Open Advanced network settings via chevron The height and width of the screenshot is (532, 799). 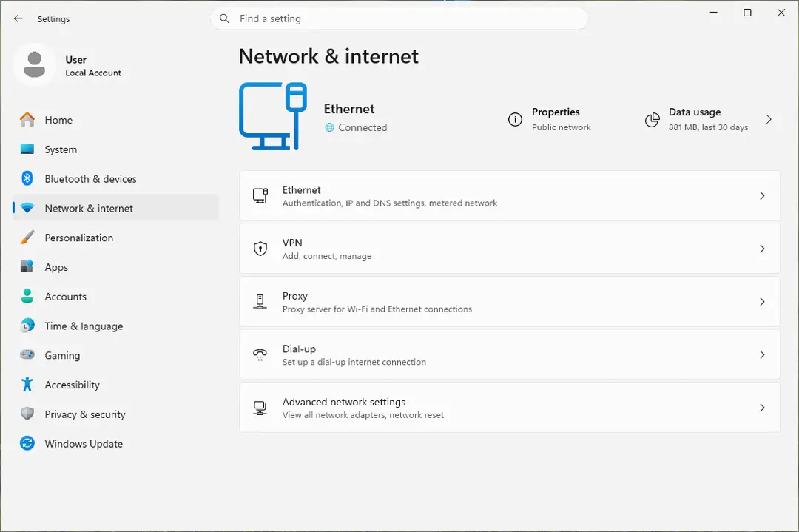762,408
